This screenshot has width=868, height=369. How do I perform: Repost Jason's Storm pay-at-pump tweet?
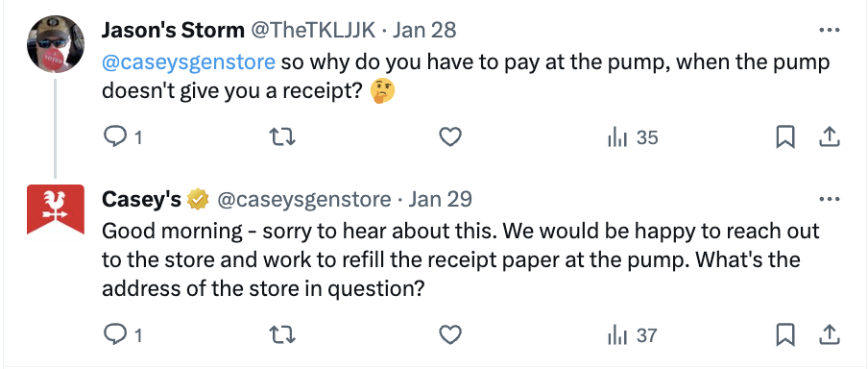(281, 136)
